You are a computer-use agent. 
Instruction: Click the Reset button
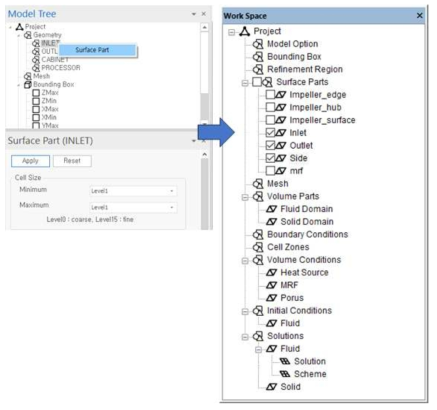pos(72,161)
